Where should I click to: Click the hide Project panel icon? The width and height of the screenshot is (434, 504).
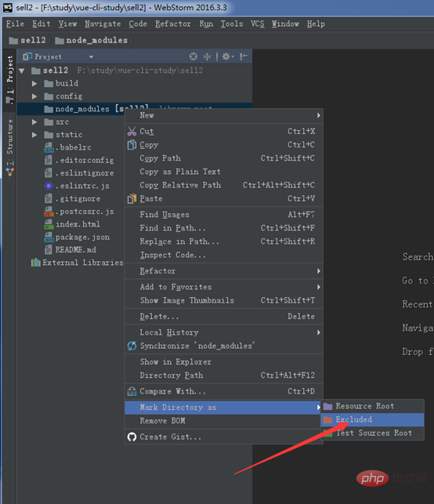click(244, 56)
